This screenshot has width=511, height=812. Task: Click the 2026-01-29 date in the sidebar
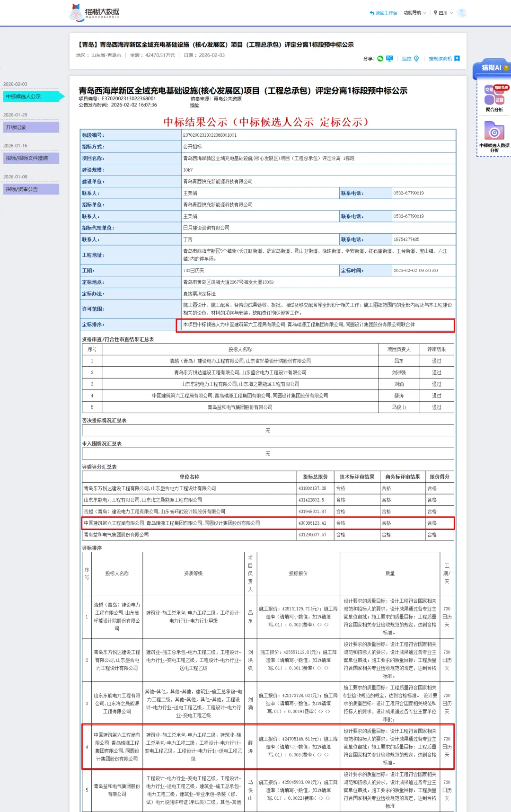[x=15, y=115]
